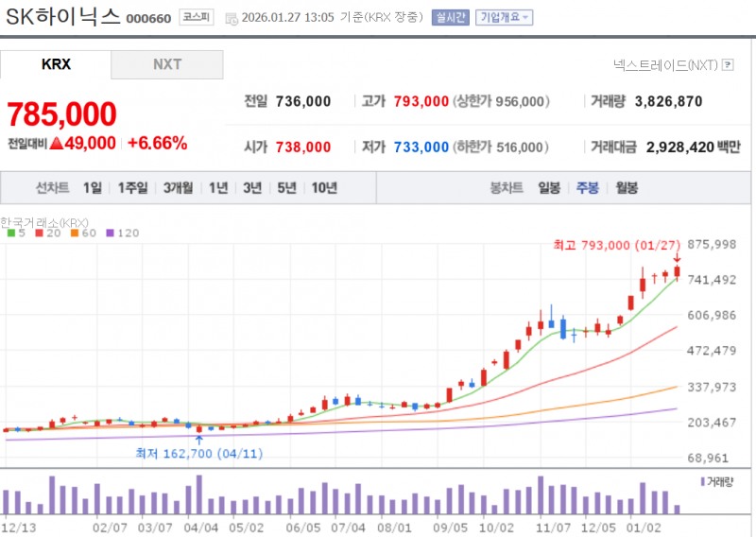Viewport: 756px width, 537px height.
Task: Click the stock code 000660
Action: click(x=148, y=19)
